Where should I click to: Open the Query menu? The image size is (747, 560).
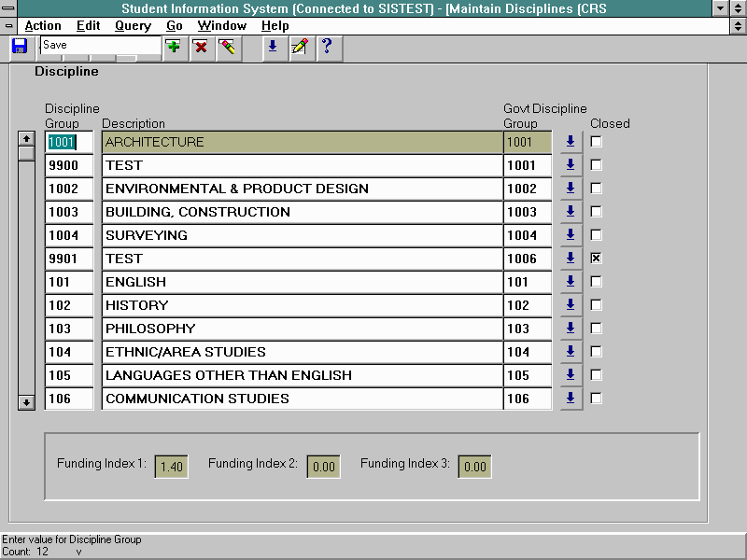133,26
